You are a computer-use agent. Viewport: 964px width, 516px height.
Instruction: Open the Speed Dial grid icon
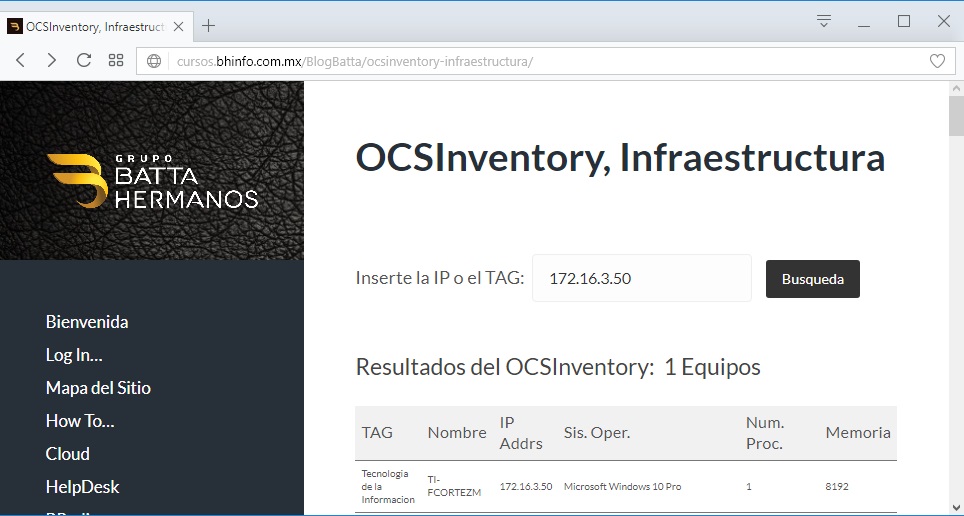tap(116, 60)
